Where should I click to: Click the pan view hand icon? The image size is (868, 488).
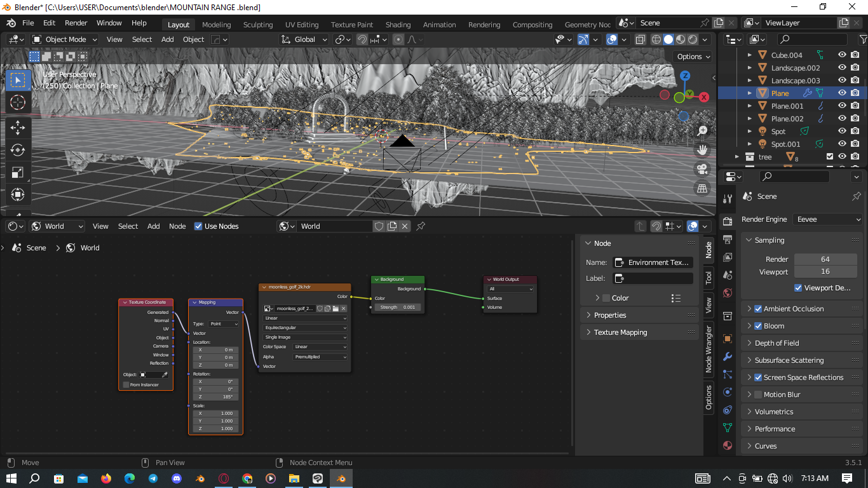pos(702,150)
